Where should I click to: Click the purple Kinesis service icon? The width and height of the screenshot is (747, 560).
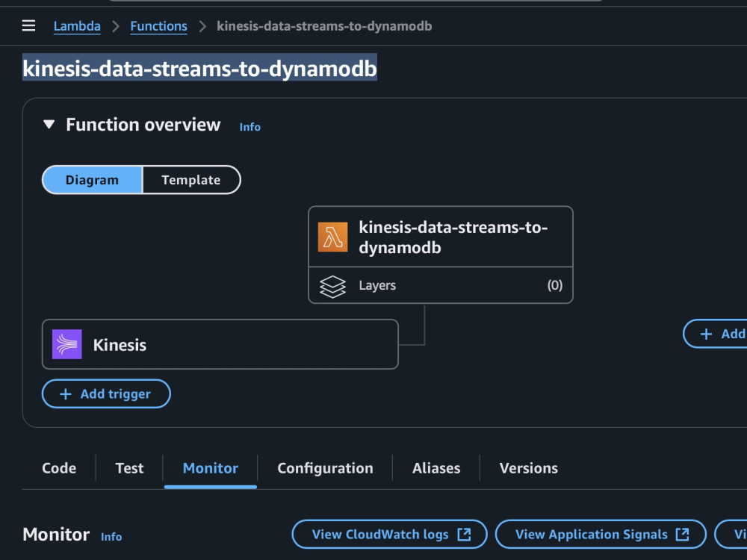66,344
